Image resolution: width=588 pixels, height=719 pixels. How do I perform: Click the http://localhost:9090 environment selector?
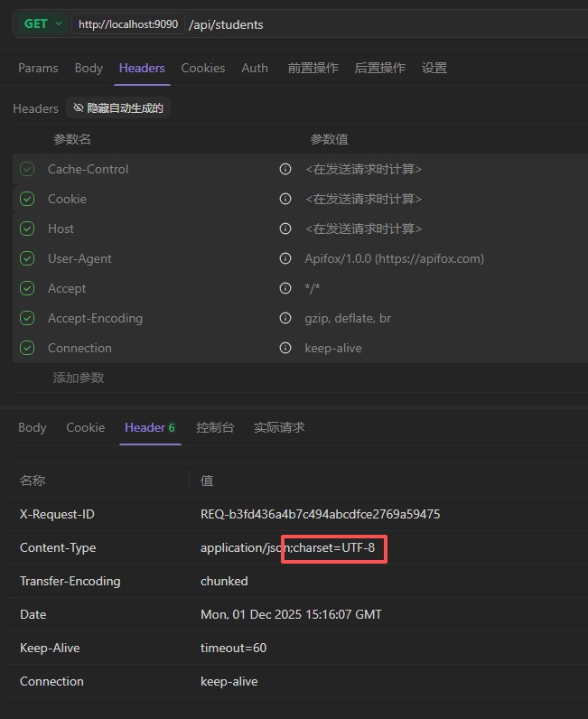coord(127,24)
